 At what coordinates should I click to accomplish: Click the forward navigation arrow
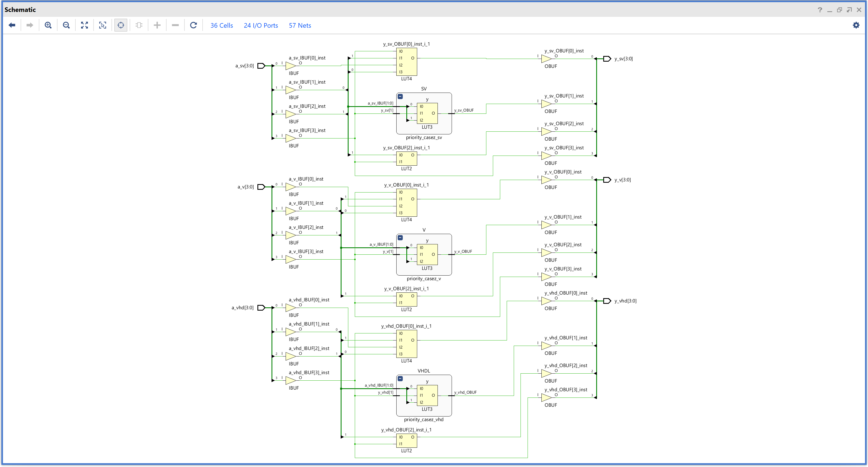click(30, 25)
